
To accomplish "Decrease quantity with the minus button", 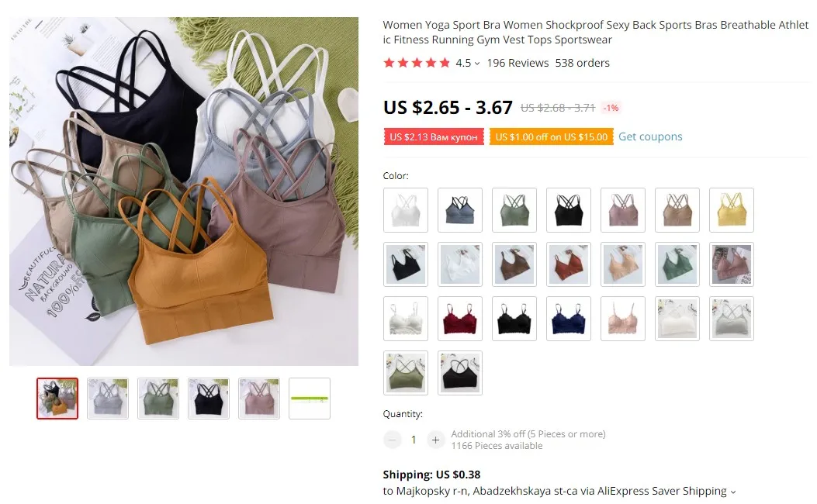I will (393, 440).
